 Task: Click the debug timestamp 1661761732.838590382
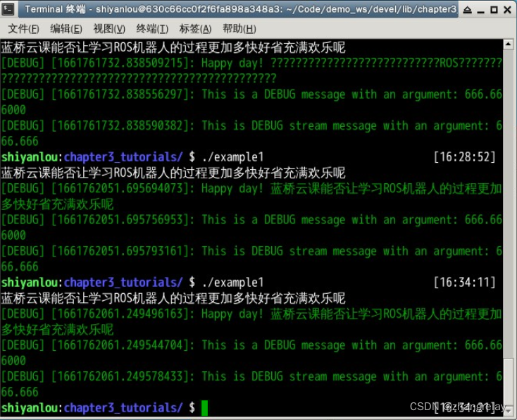[x=120, y=125]
